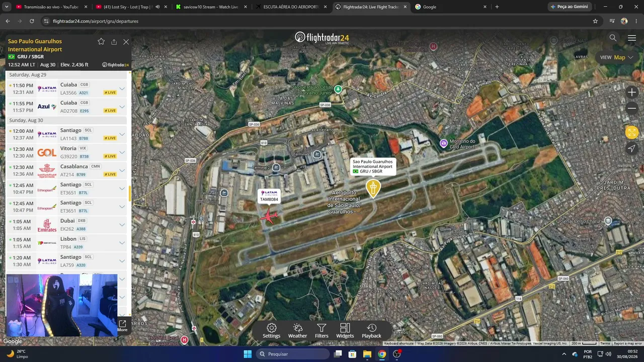Expand the TP84 Lisbon flight row
The image size is (644, 362).
coord(122,243)
